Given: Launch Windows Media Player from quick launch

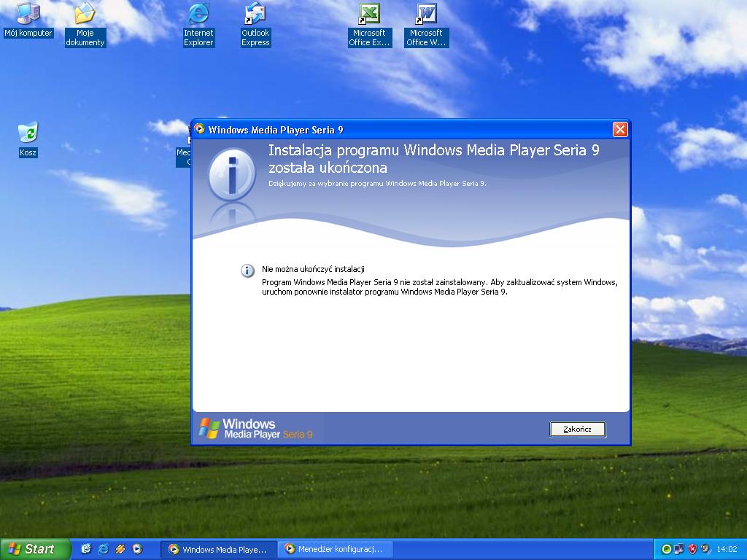Looking at the screenshot, I should (x=137, y=549).
